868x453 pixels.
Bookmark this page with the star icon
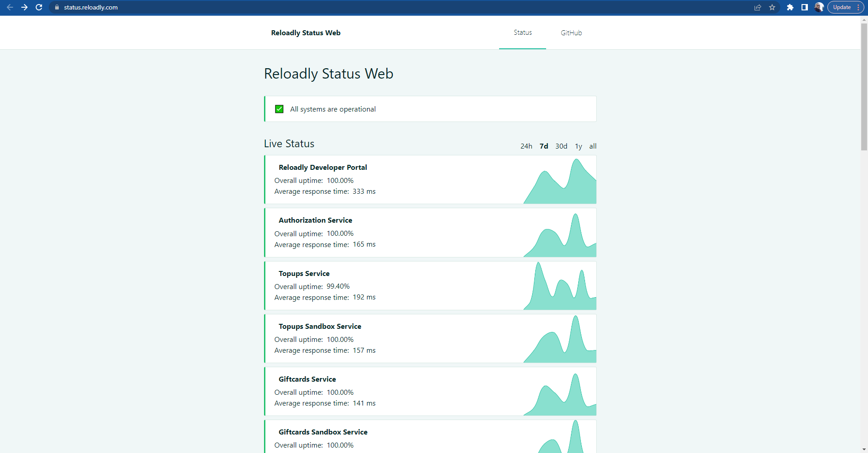(x=772, y=7)
